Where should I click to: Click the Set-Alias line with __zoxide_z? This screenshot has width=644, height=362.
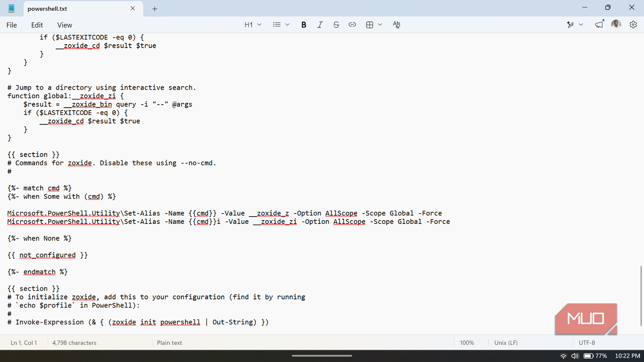click(225, 213)
